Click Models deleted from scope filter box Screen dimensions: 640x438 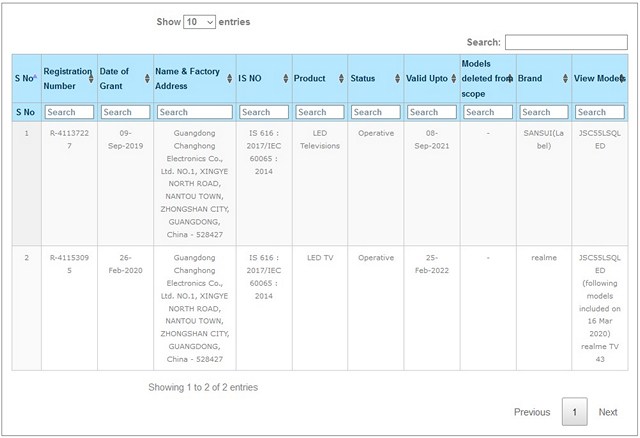click(x=488, y=112)
